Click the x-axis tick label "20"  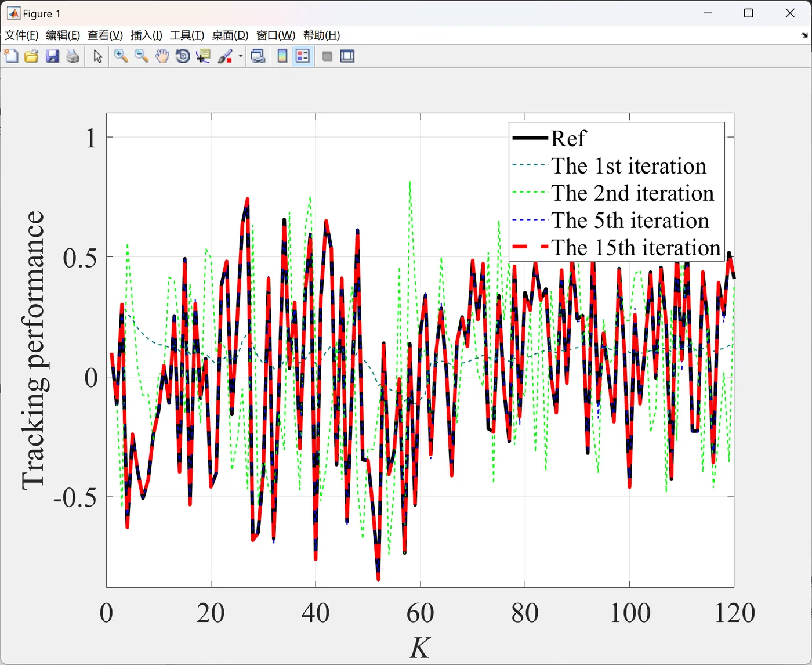(x=211, y=613)
